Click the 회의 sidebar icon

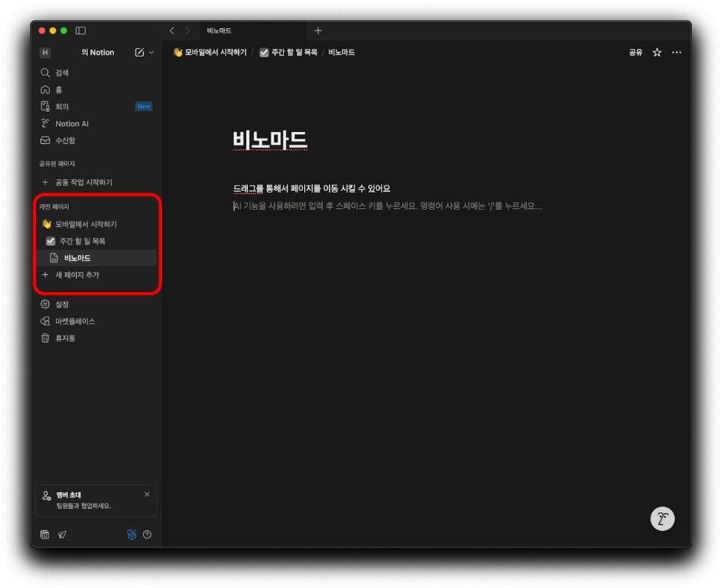click(x=47, y=106)
